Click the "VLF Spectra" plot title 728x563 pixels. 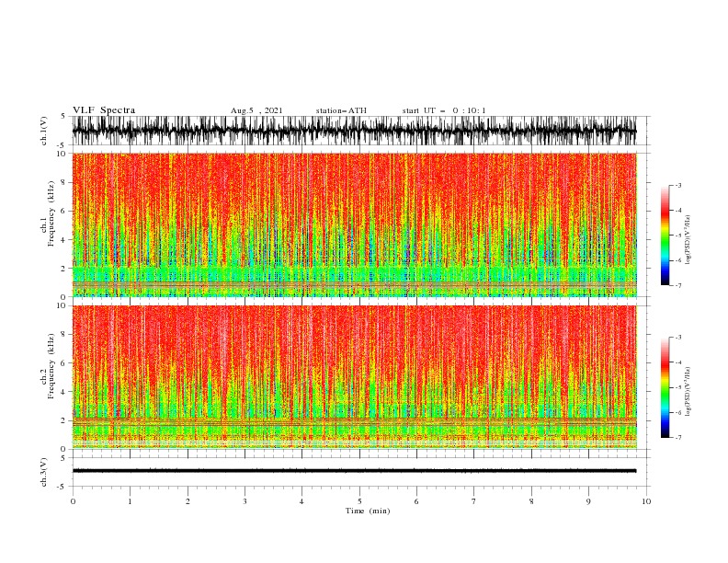pos(104,110)
